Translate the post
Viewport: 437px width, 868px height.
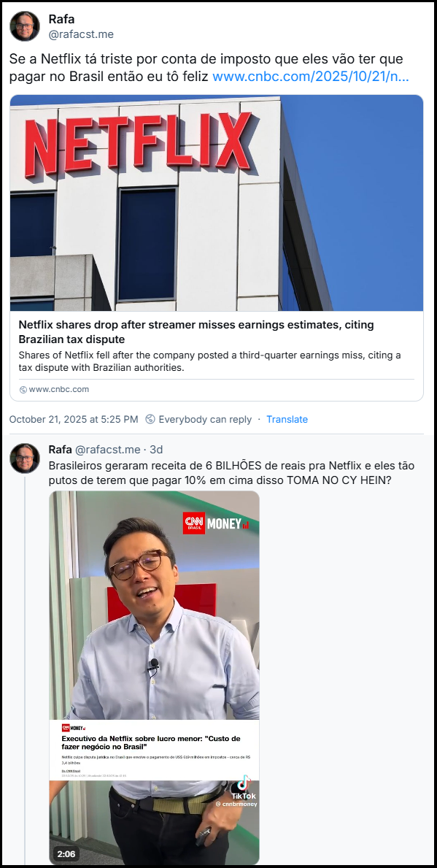(x=287, y=419)
